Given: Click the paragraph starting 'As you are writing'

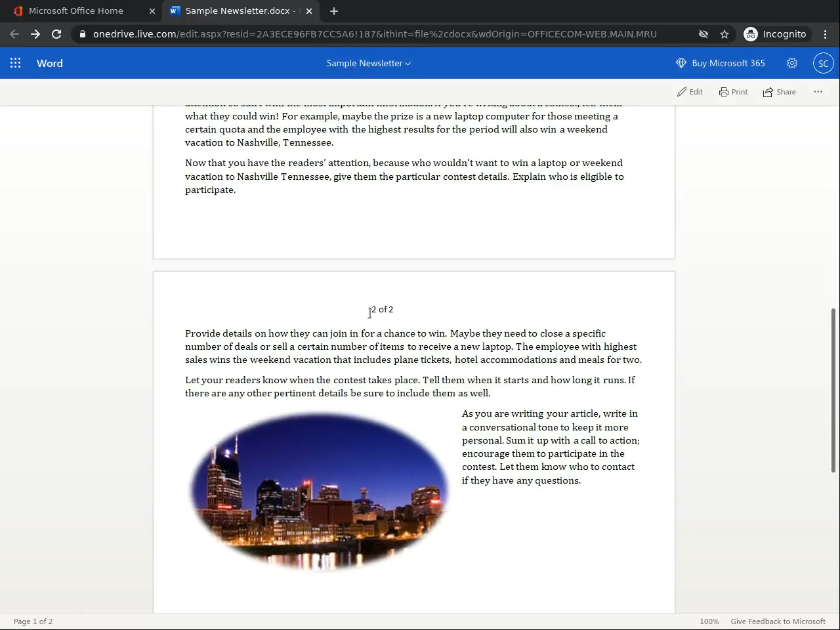Looking at the screenshot, I should click(x=551, y=447).
